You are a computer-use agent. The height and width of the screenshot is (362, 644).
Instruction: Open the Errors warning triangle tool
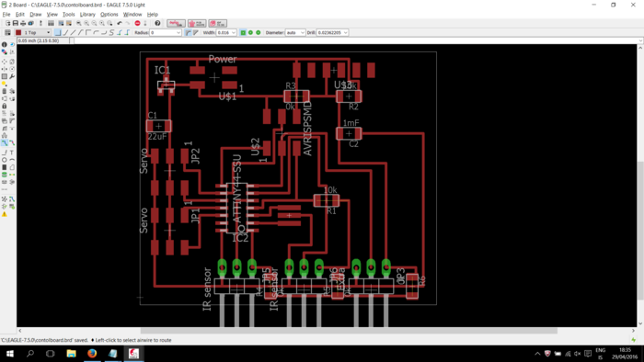tap(5, 214)
